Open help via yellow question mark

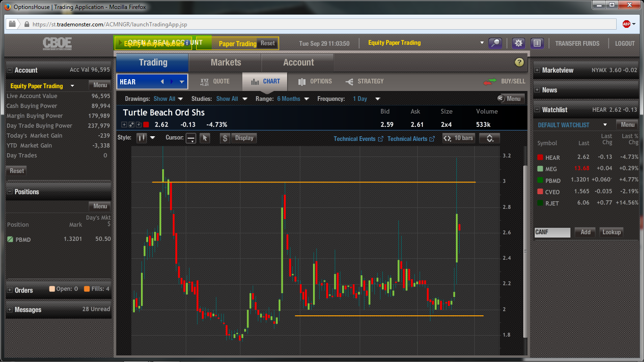[x=519, y=62]
